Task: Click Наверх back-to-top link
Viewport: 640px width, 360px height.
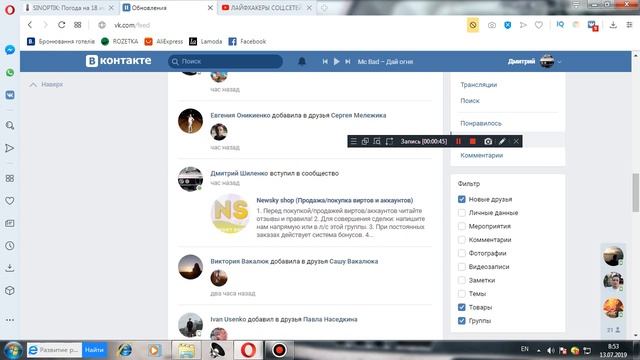Action: click(x=47, y=84)
